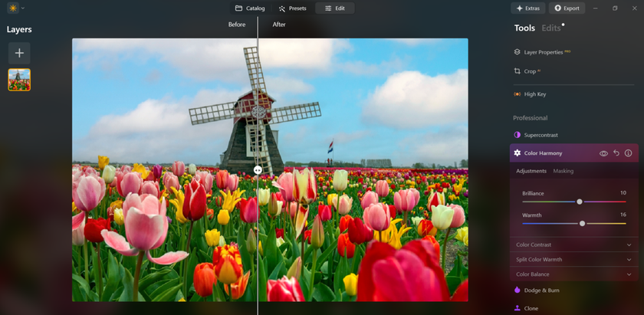
Task: Restore down the application window
Action: [615, 8]
